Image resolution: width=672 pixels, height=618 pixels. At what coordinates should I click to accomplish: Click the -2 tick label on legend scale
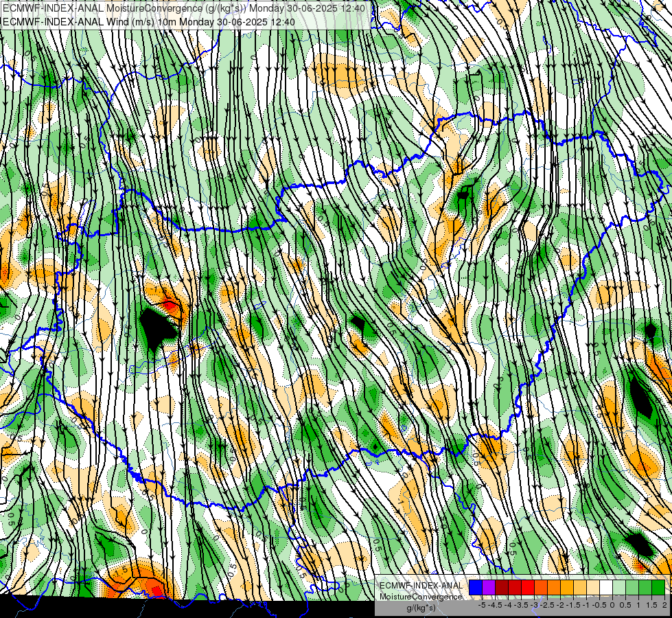click(560, 605)
